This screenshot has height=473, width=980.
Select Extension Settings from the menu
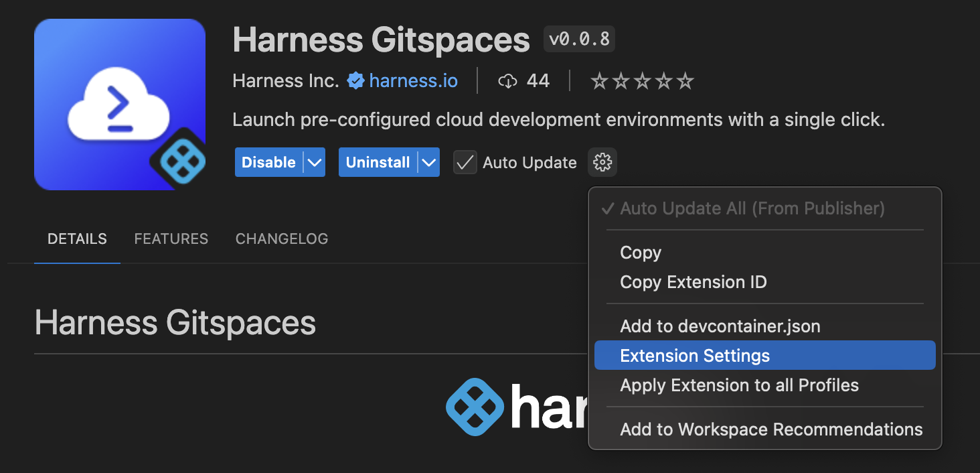[x=695, y=356]
